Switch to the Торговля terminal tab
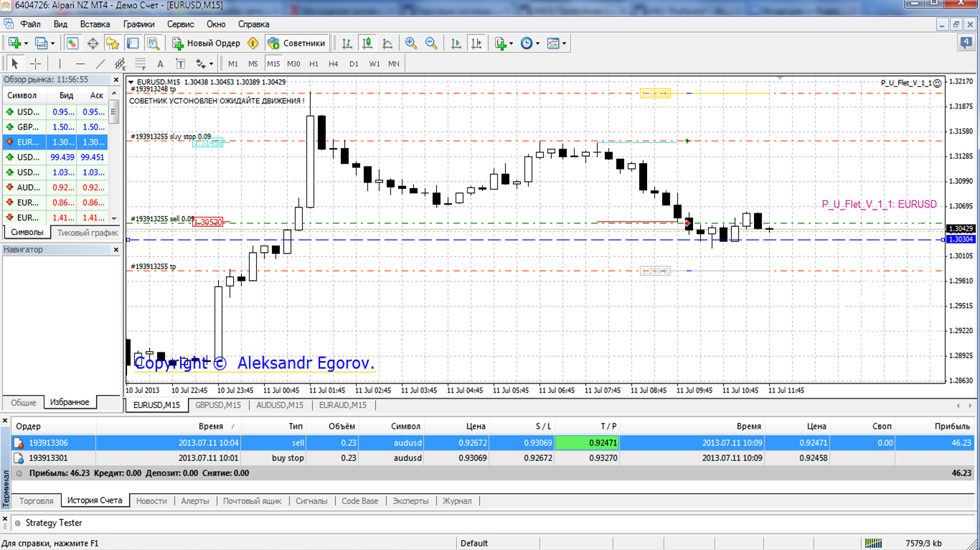Image resolution: width=980 pixels, height=550 pixels. coord(37,501)
